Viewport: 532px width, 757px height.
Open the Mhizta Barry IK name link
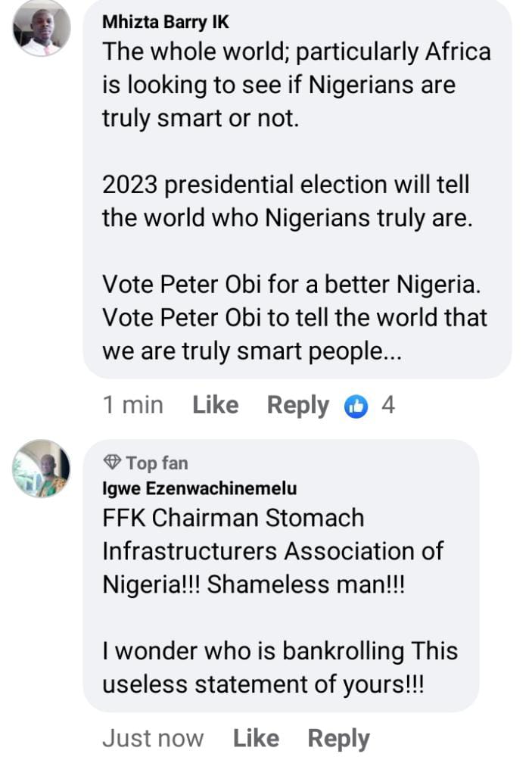(x=165, y=23)
